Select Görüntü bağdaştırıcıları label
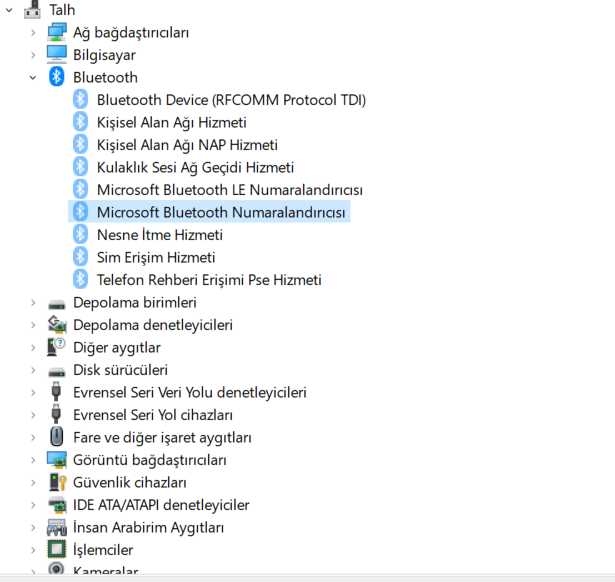Image resolution: width=615 pixels, height=582 pixels. [150, 460]
